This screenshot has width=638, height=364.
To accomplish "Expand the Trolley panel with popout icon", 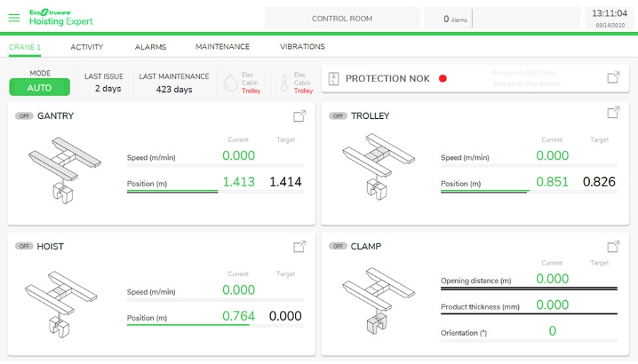I will coord(614,113).
